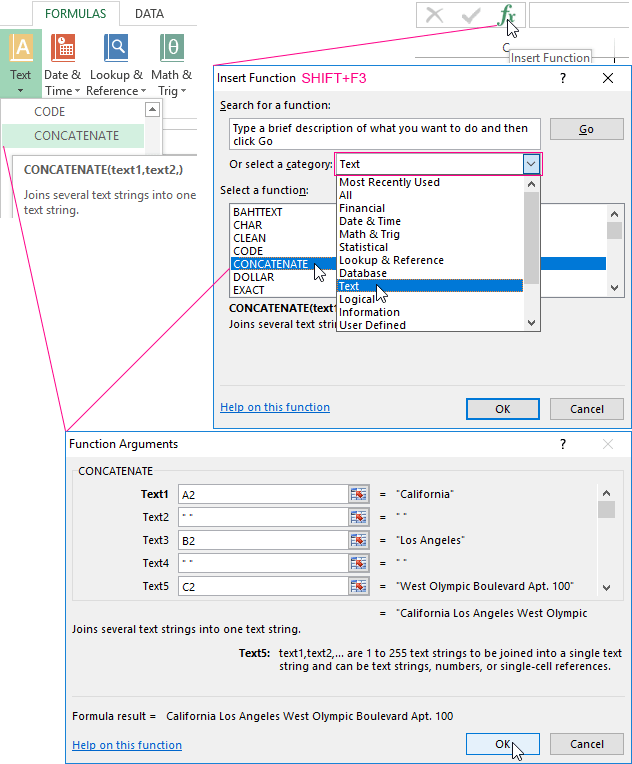The width and height of the screenshot is (632, 764).
Task: Click the fx Insert Function icon
Action: pyautogui.click(x=506, y=15)
